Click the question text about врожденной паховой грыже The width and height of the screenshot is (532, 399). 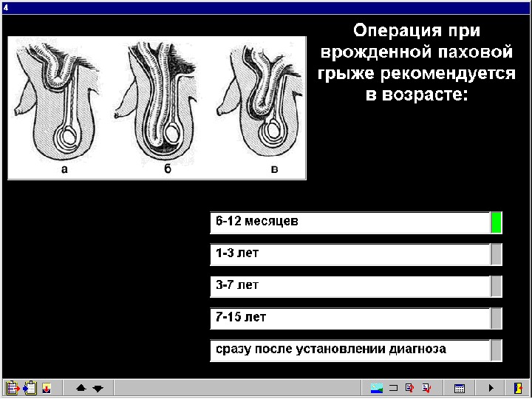click(417, 62)
